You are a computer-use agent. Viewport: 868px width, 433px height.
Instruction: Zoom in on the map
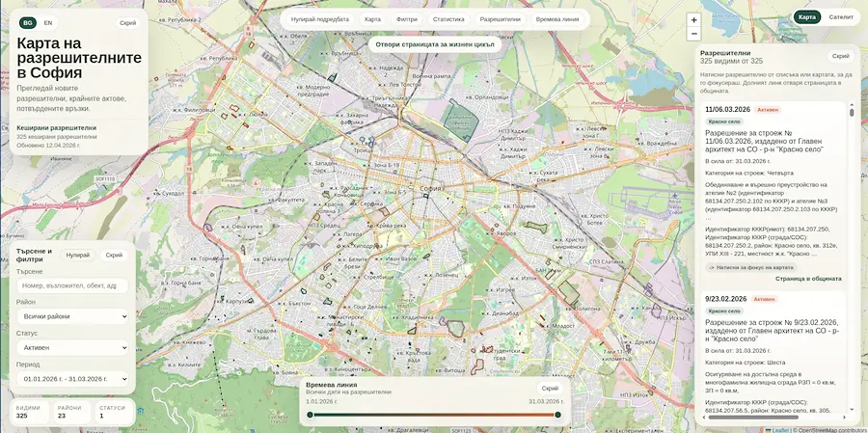tap(693, 19)
